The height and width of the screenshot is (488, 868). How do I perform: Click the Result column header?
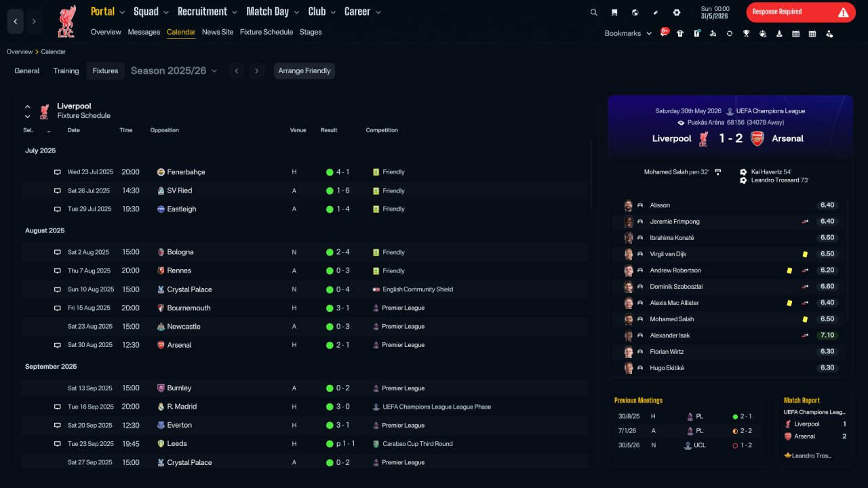click(329, 130)
